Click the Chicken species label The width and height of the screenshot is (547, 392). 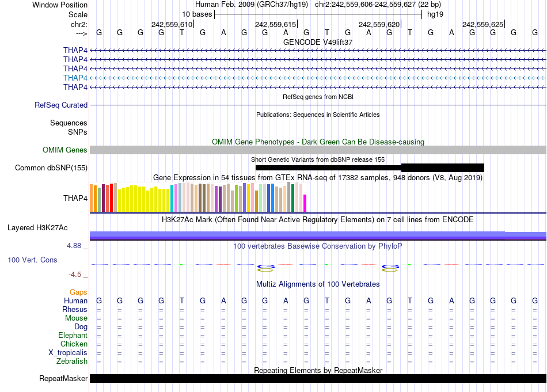point(74,344)
